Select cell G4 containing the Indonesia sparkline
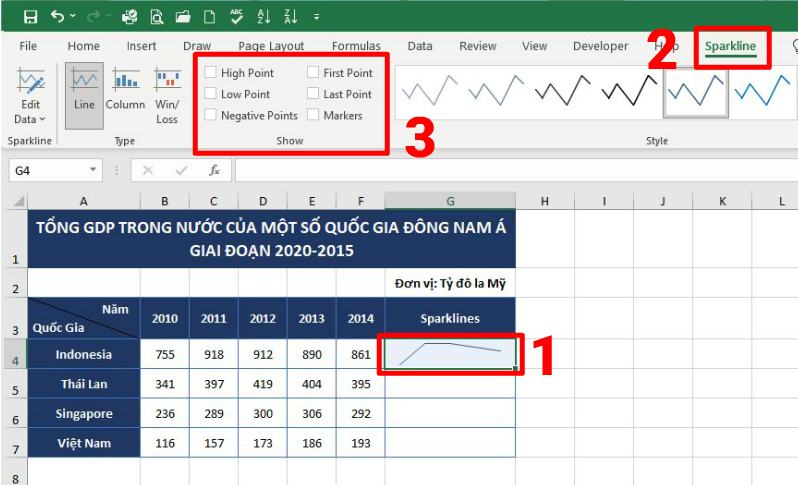This screenshot has width=798, height=485. click(x=450, y=354)
